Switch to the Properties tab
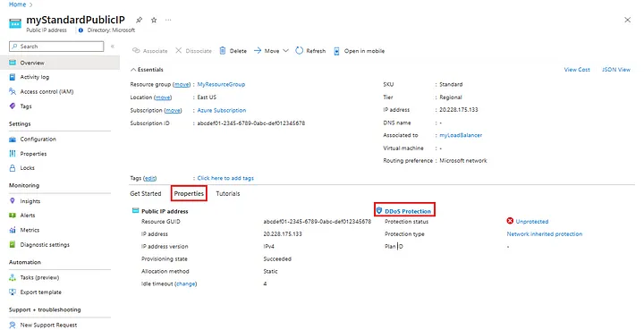The image size is (644, 330). click(x=189, y=193)
